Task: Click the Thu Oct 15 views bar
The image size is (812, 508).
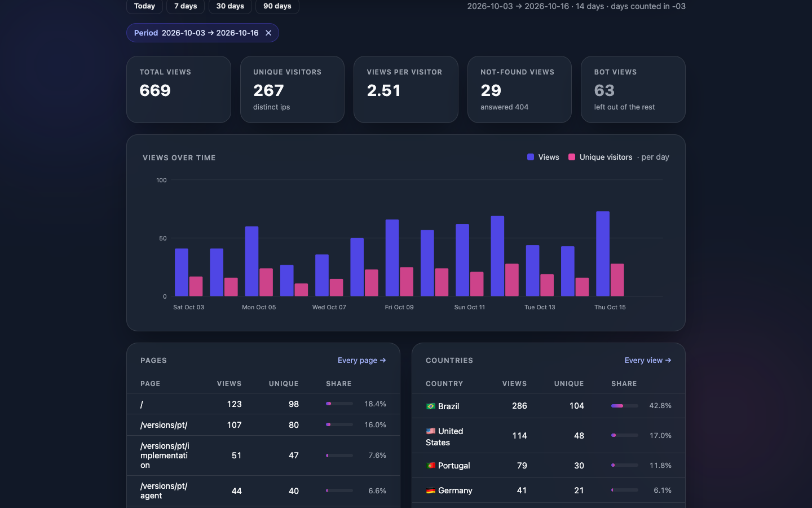Action: (x=603, y=254)
